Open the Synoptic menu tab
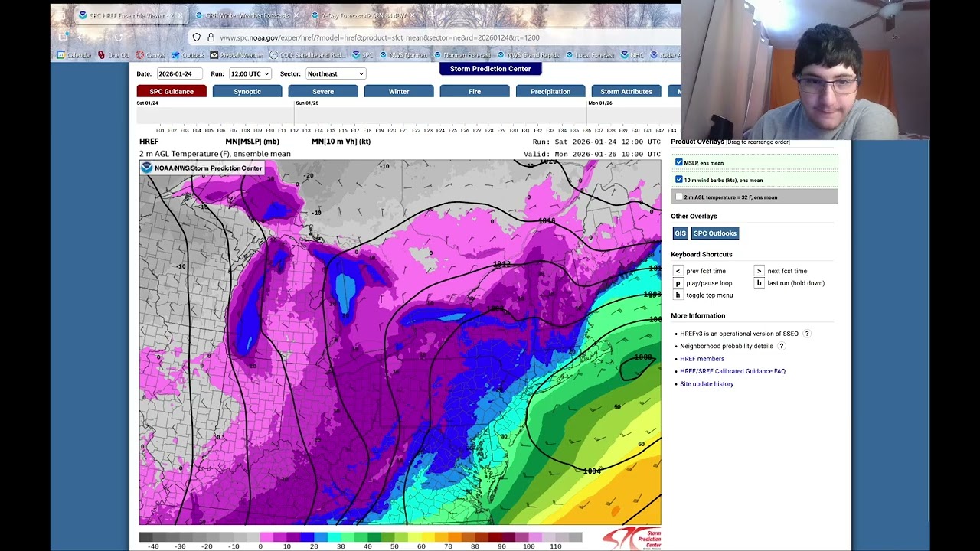Screen dimensions: 980x551 (247, 91)
